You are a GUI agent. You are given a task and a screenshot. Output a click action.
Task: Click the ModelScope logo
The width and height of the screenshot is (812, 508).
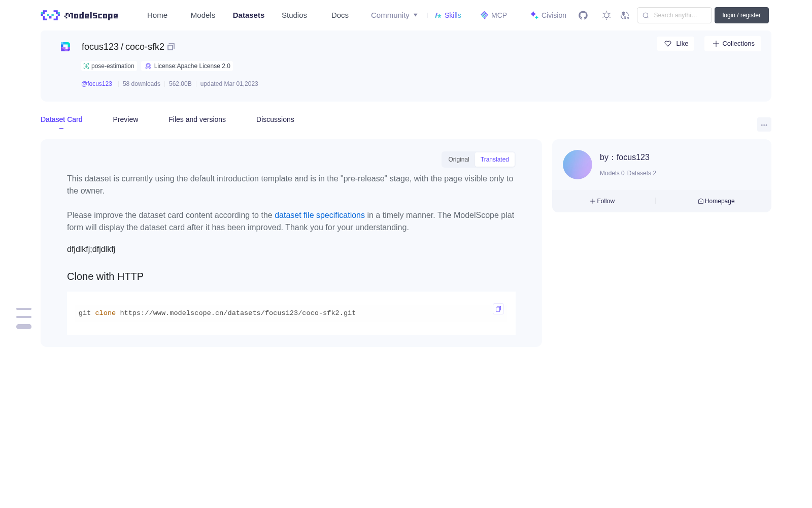pyautogui.click(x=79, y=15)
